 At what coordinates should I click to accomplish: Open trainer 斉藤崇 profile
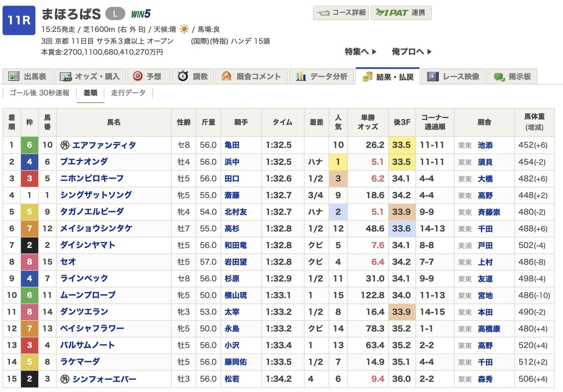pyautogui.click(x=489, y=212)
